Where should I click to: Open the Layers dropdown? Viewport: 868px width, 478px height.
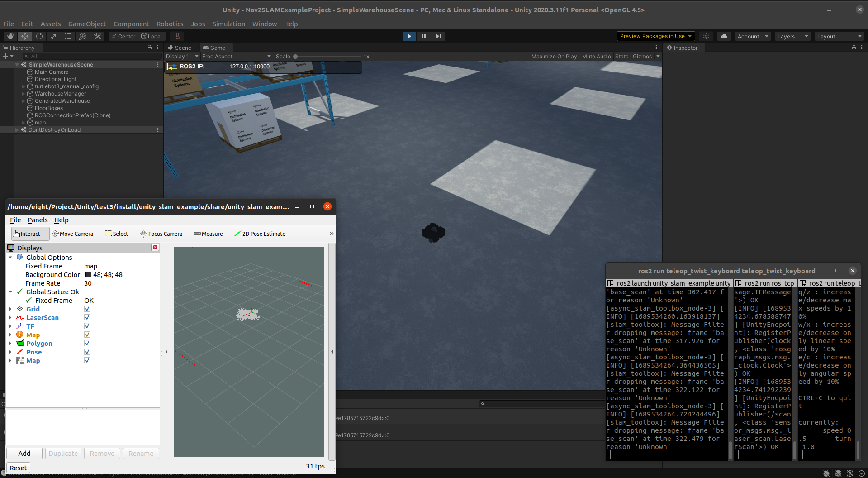[x=792, y=36]
